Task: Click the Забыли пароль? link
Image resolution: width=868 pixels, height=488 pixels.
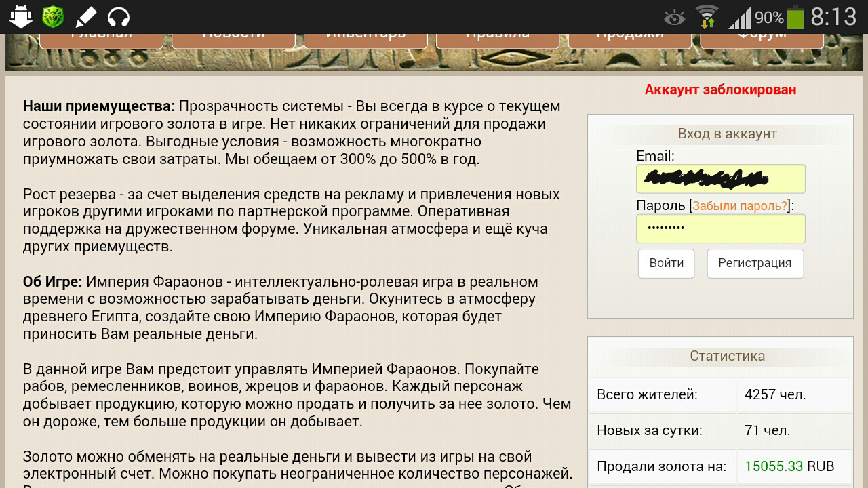Action: click(740, 206)
